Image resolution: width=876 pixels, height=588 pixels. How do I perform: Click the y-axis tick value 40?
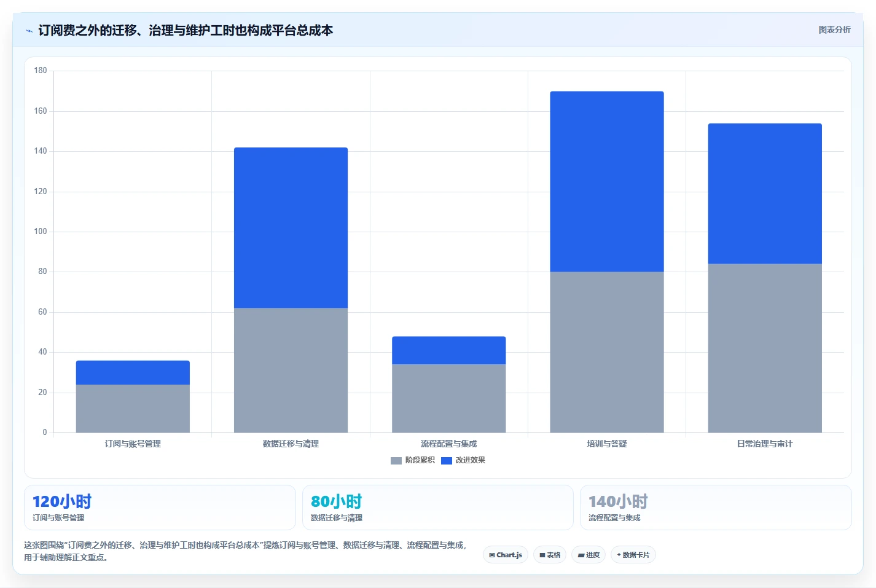pyautogui.click(x=42, y=352)
